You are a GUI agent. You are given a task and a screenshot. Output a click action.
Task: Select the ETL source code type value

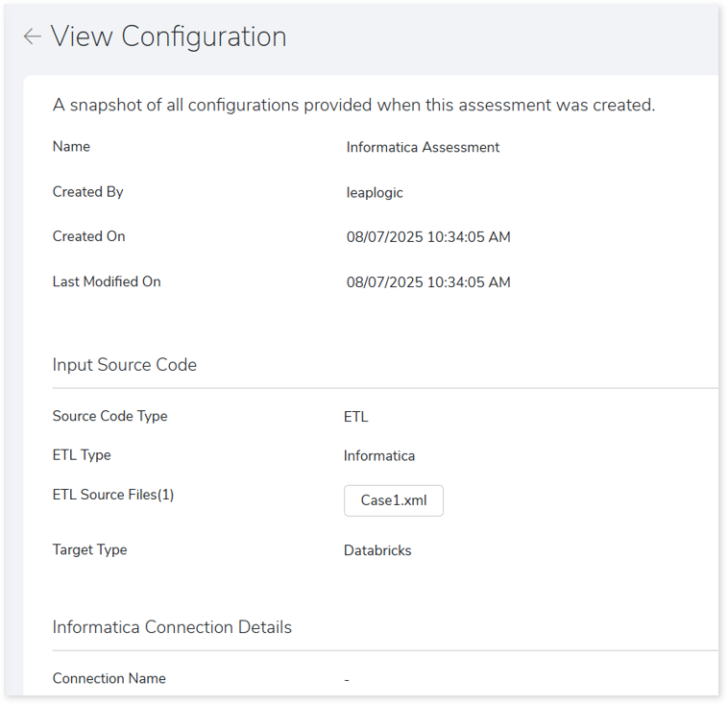tap(355, 417)
